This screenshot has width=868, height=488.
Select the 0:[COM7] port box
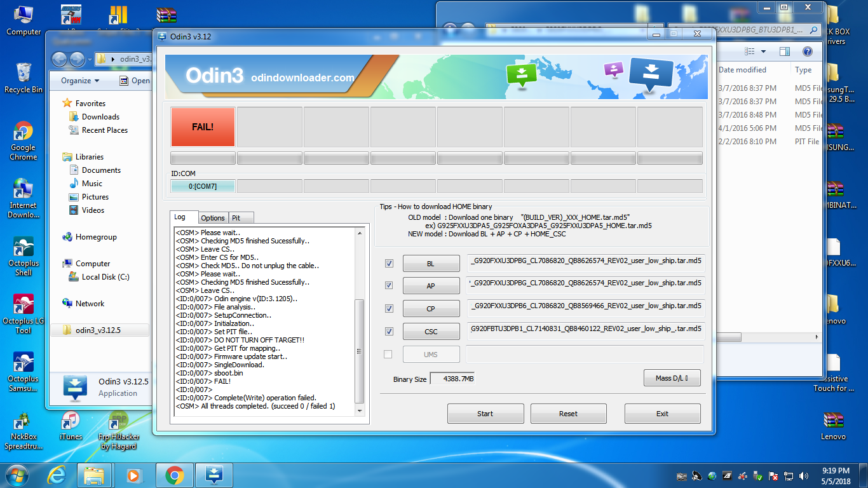point(203,186)
